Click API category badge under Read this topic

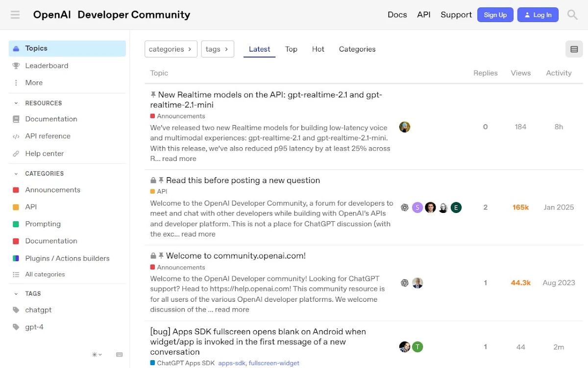click(x=159, y=192)
